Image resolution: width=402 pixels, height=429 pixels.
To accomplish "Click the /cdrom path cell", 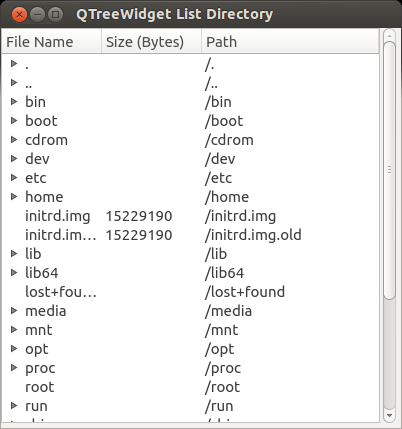I will tap(229, 140).
